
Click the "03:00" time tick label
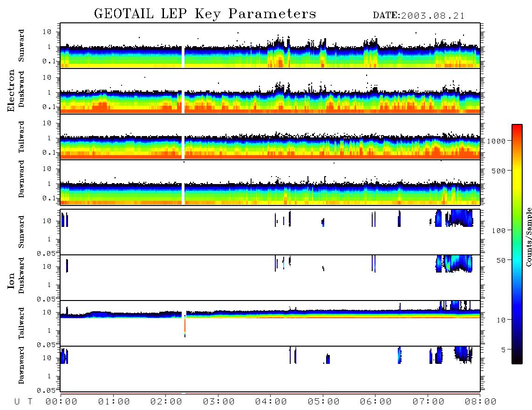click(219, 402)
